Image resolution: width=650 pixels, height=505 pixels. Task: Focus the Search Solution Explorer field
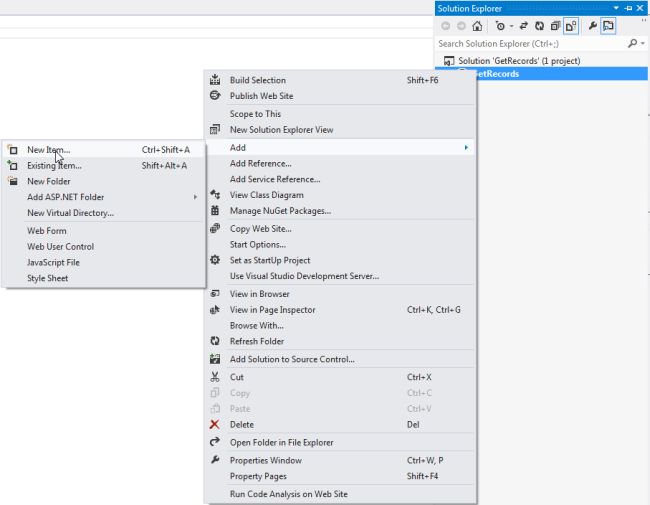[531, 44]
